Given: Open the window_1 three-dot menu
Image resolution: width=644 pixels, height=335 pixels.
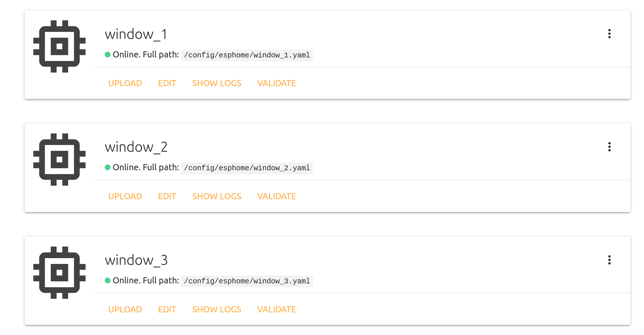Looking at the screenshot, I should click(609, 34).
